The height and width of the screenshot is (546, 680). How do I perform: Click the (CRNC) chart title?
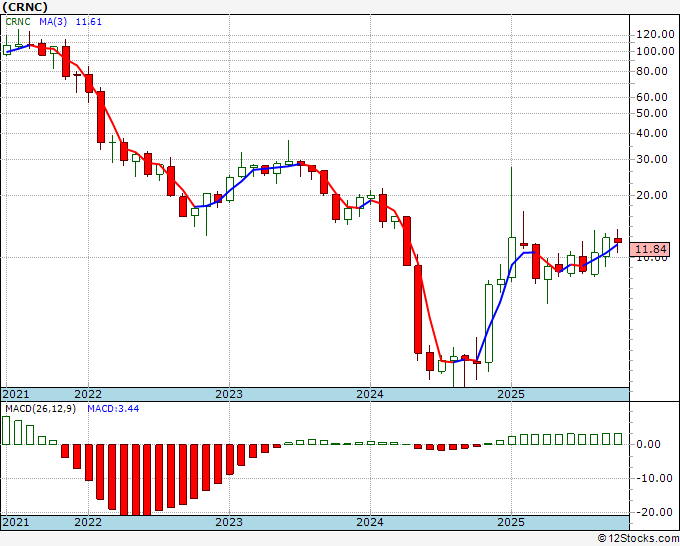(x=25, y=7)
